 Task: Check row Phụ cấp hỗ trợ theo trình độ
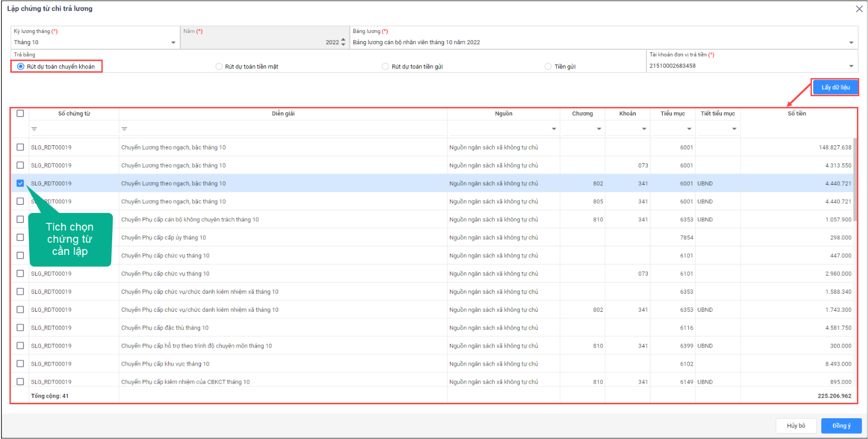point(20,346)
